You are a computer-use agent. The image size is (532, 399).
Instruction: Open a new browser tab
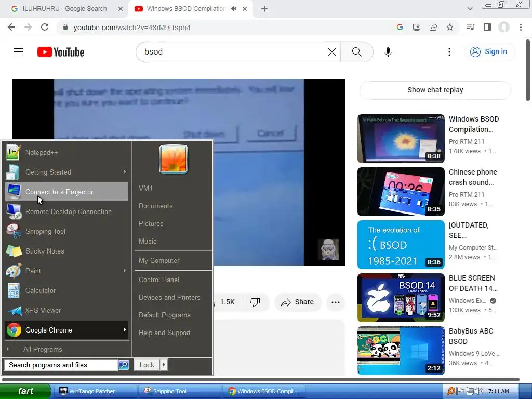pos(264,9)
